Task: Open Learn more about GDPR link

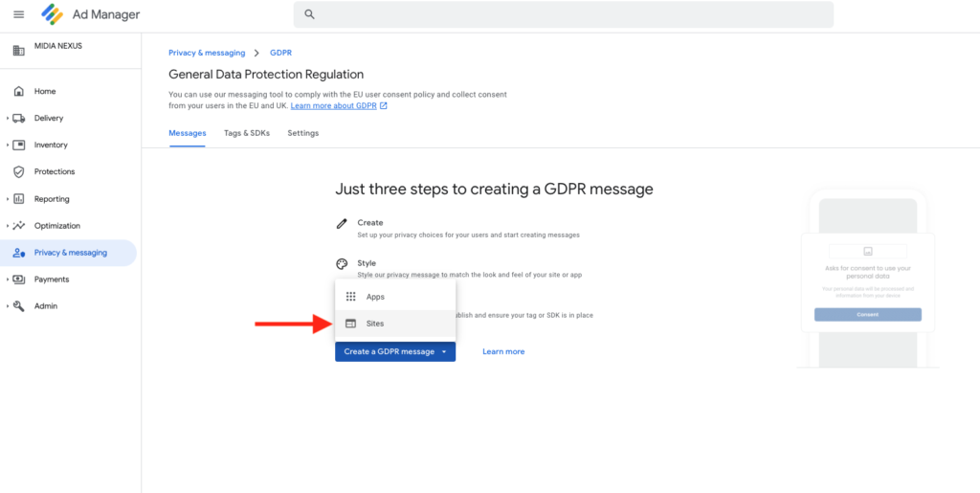Action: point(334,106)
